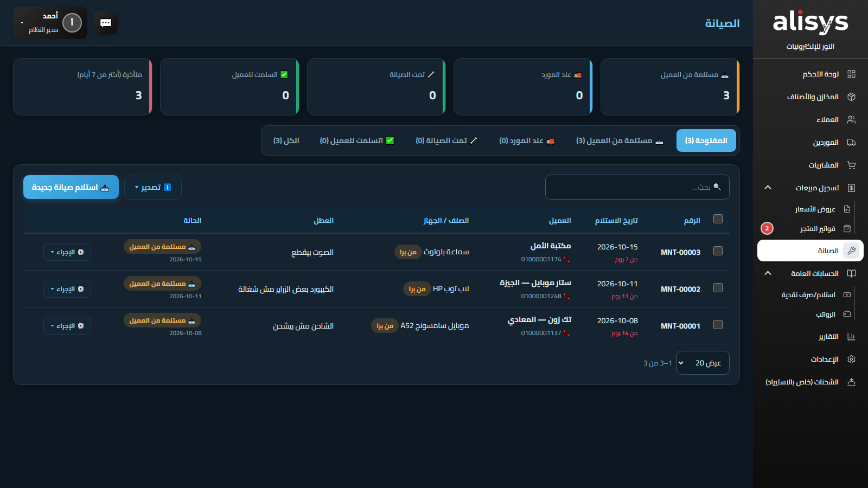Check the row MNT-00003 checkbox
Viewport: 868px width, 488px height.
coord(718,251)
